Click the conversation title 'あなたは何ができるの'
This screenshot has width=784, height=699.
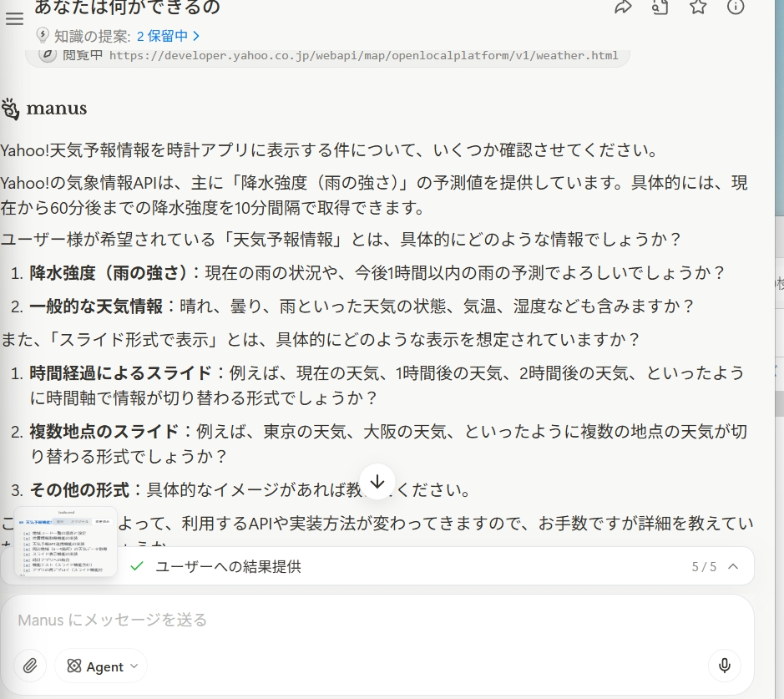[x=127, y=7]
